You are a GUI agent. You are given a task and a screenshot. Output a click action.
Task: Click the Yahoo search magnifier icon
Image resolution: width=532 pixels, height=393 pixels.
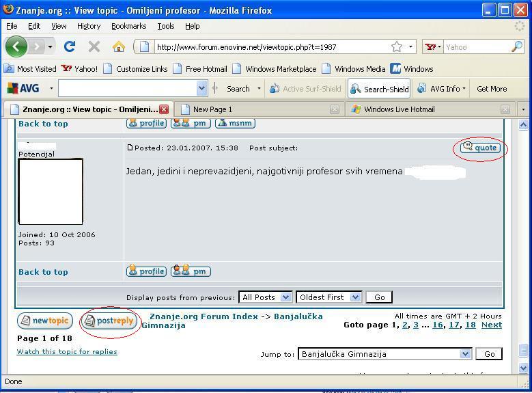pyautogui.click(x=516, y=46)
